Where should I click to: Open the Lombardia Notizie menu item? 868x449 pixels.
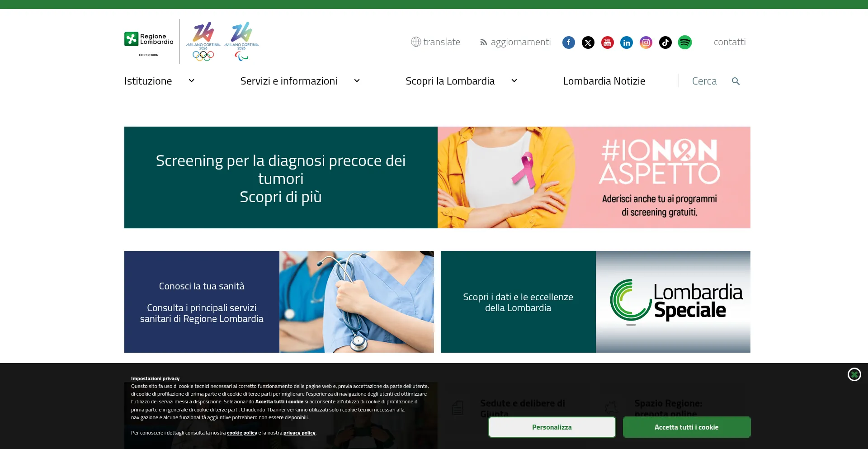pos(604,81)
